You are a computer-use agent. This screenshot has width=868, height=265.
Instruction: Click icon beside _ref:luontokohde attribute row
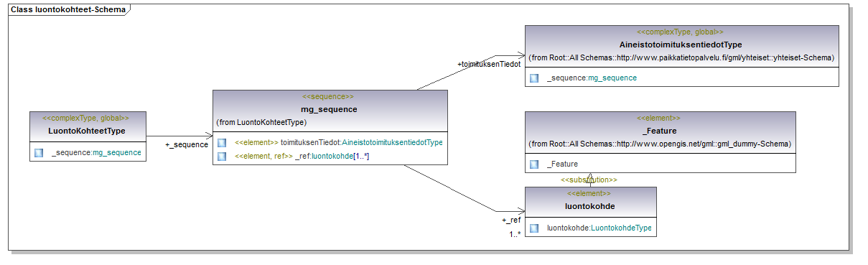click(223, 156)
